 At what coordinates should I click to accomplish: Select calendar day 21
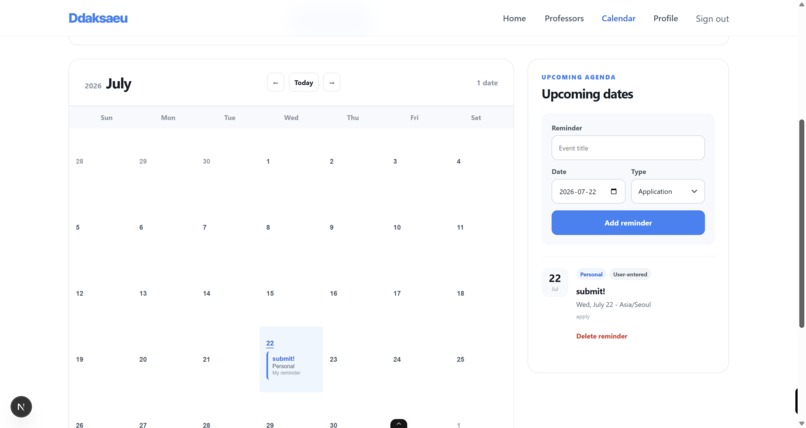point(206,360)
